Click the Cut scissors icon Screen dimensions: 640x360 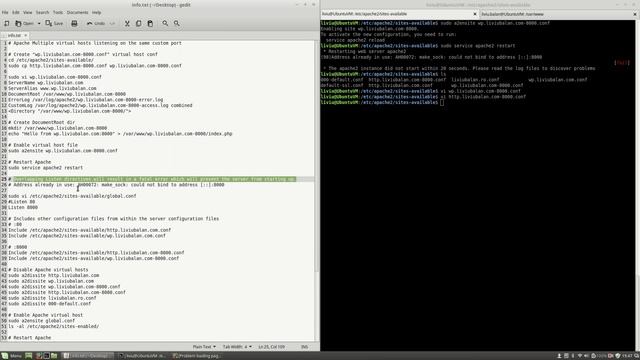pyautogui.click(x=127, y=24)
